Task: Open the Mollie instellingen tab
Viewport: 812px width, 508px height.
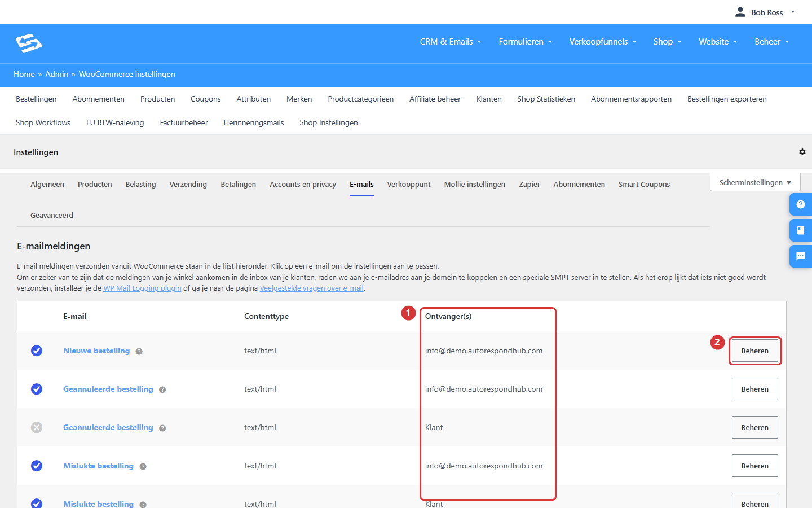Action: click(474, 185)
